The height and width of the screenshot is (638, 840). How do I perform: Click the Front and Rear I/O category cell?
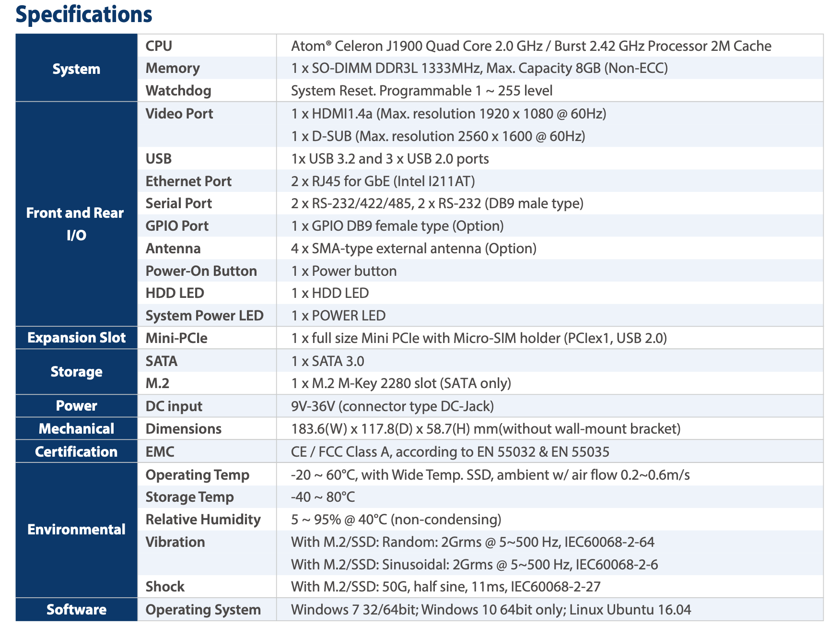(76, 224)
